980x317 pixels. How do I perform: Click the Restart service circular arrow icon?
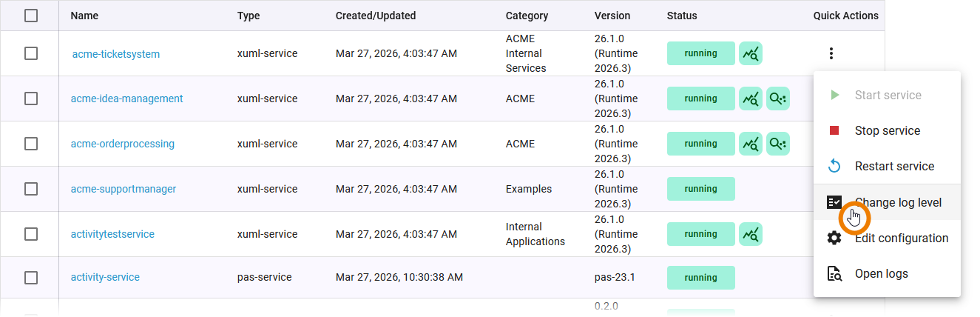[x=834, y=167]
